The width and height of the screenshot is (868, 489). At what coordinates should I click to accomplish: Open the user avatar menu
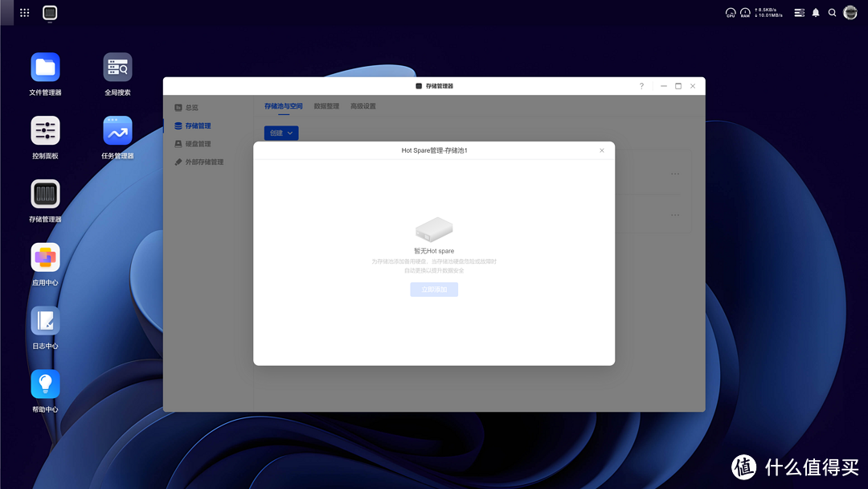coord(850,13)
